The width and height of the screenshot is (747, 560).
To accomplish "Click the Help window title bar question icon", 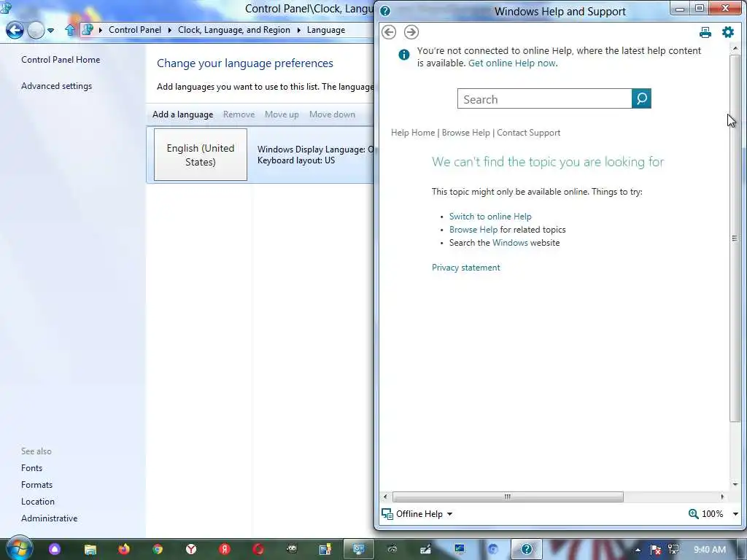I will point(385,11).
